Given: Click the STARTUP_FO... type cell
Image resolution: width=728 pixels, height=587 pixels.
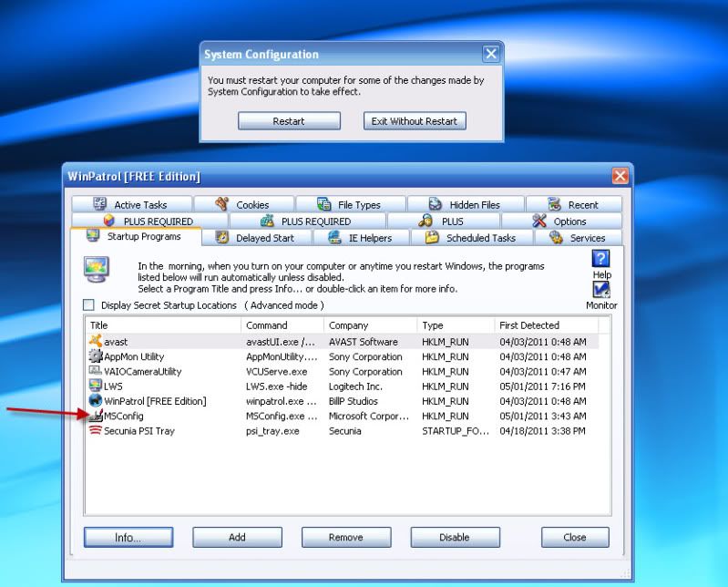Looking at the screenshot, I should [x=456, y=431].
